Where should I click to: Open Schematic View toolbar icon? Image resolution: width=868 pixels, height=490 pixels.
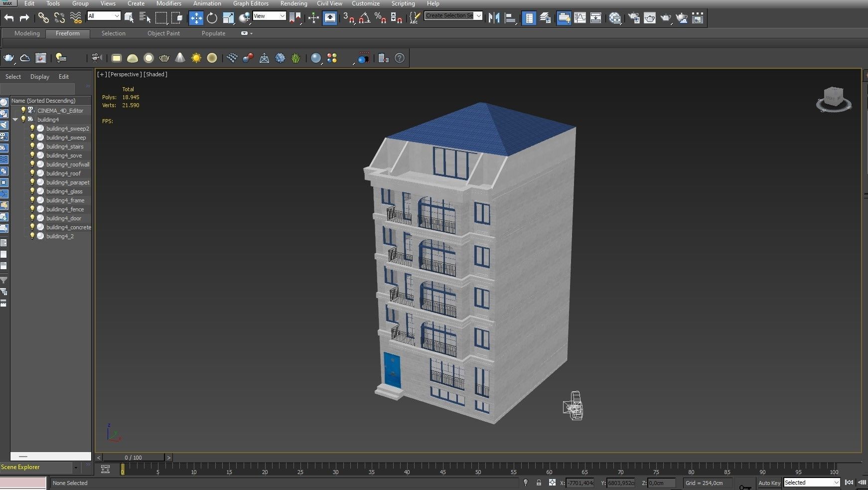(596, 18)
